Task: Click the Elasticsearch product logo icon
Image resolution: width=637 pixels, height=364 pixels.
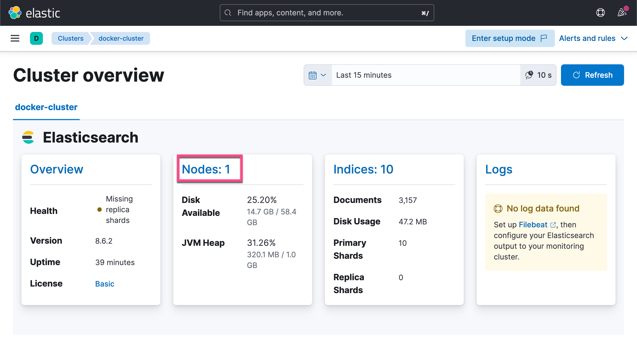Action: (28, 137)
